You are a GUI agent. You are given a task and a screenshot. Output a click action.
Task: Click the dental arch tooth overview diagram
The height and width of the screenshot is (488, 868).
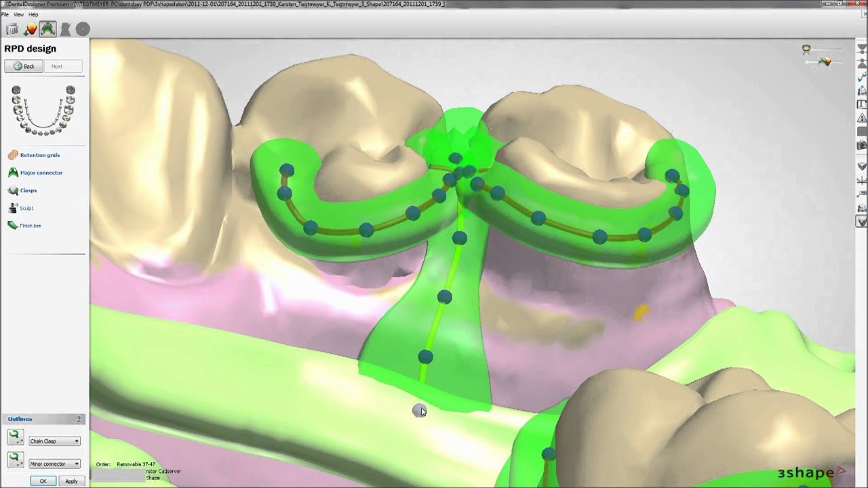[43, 111]
